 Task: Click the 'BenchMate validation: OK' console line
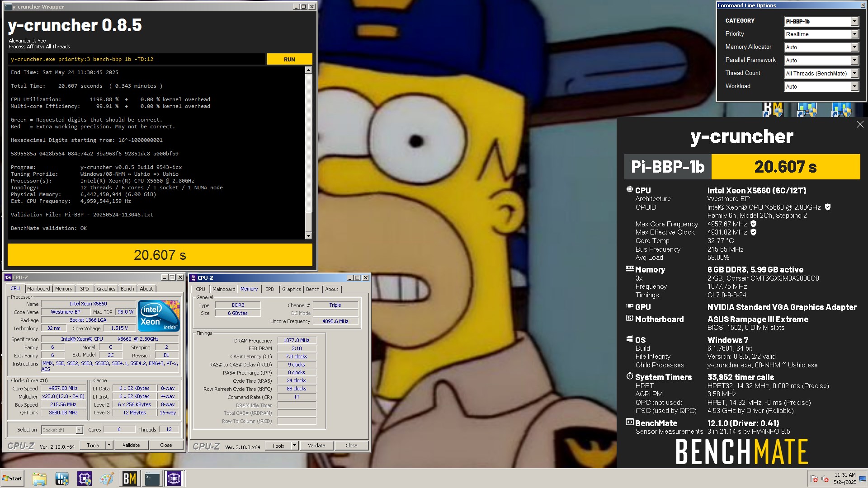49,229
